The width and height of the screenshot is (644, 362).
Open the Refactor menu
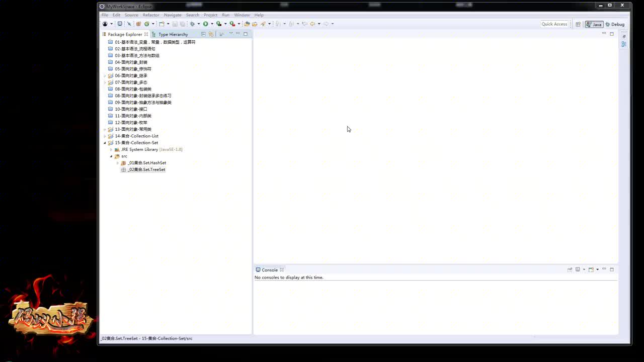tap(151, 15)
